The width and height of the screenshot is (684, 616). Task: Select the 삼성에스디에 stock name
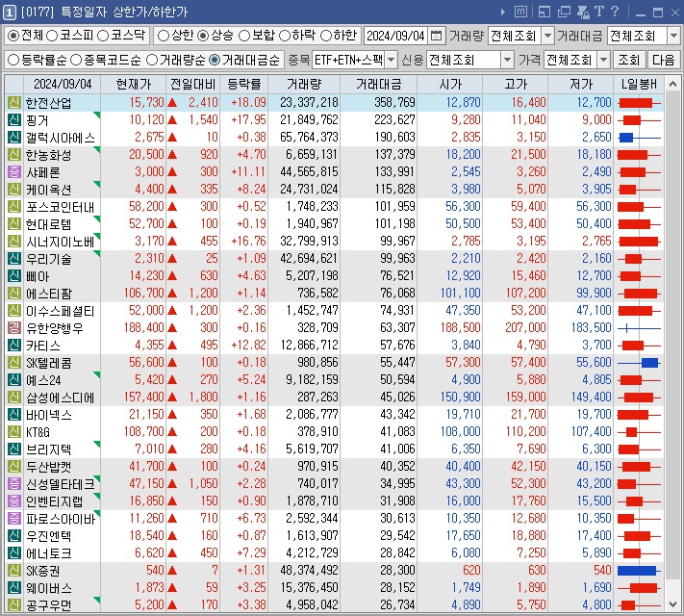(x=61, y=398)
